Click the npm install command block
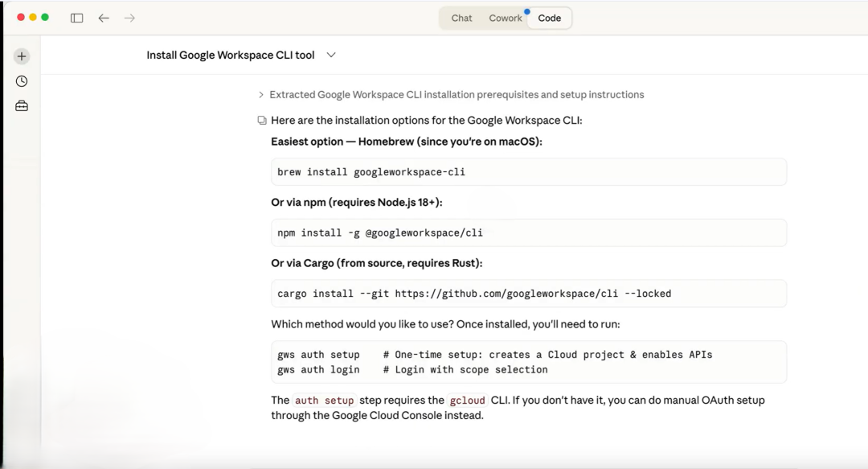868x469 pixels. pyautogui.click(x=528, y=232)
